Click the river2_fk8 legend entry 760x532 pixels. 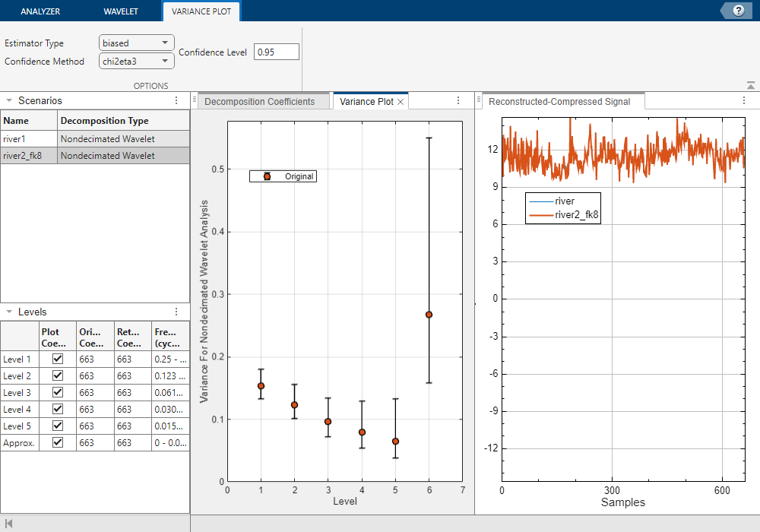click(x=578, y=215)
